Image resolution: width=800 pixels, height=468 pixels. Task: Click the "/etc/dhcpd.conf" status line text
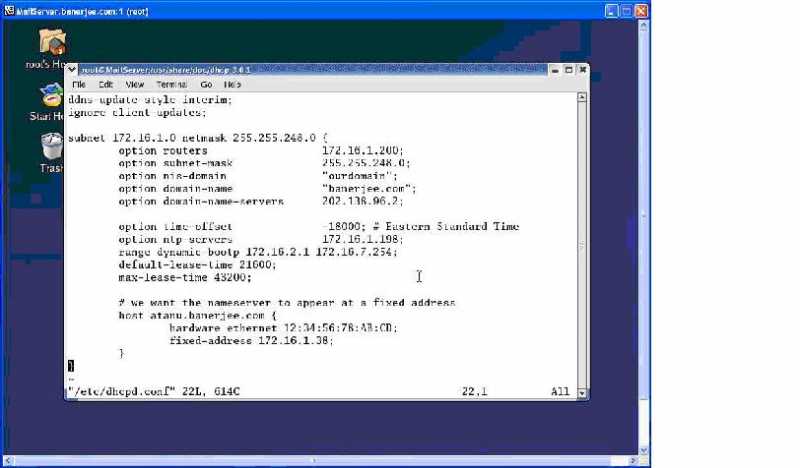pyautogui.click(x=154, y=391)
